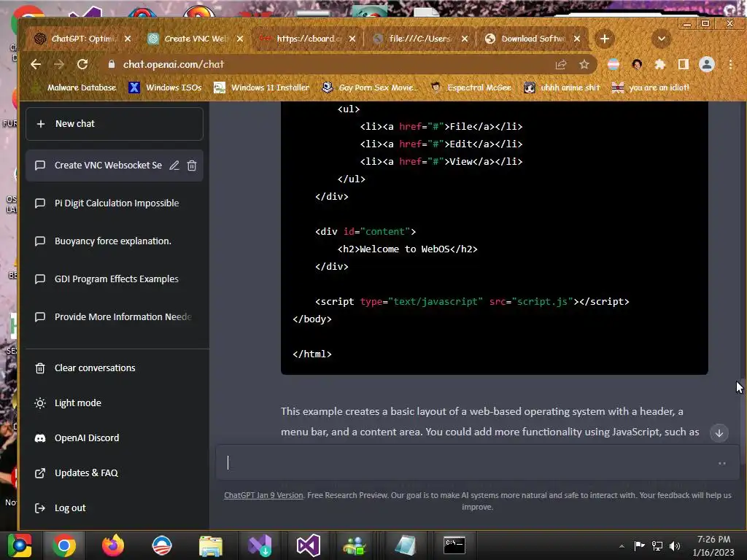Open the volume control in system tray
The image size is (747, 560).
tap(675, 545)
